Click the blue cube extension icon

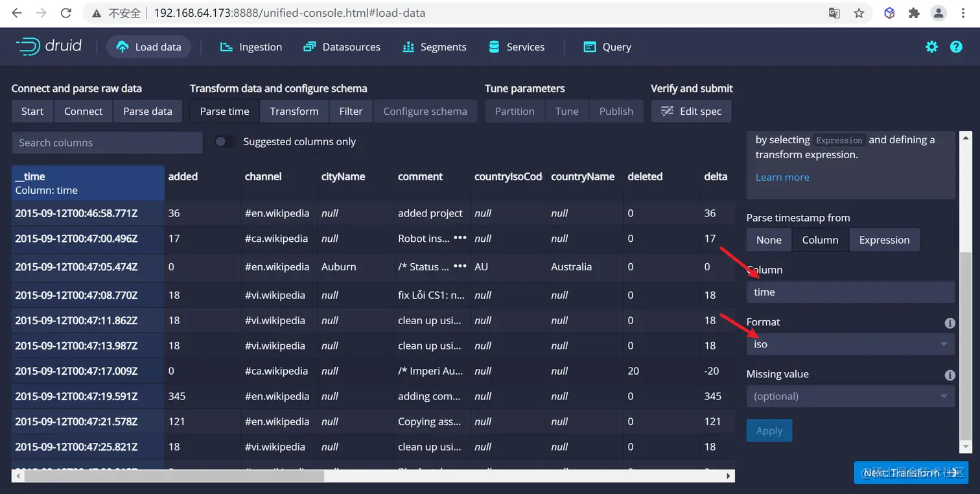click(889, 13)
